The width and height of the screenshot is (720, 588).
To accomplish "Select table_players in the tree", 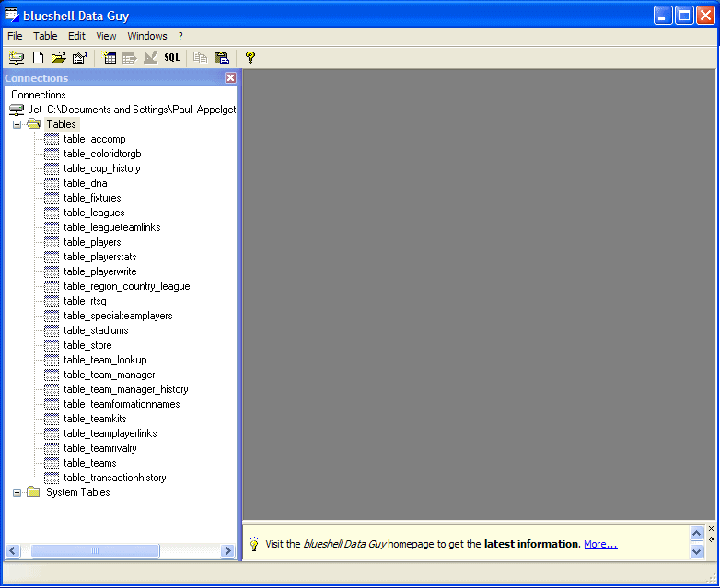I will 92,242.
